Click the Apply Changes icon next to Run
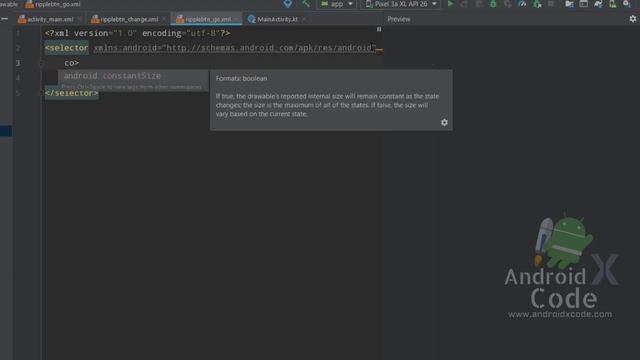 click(464, 4)
